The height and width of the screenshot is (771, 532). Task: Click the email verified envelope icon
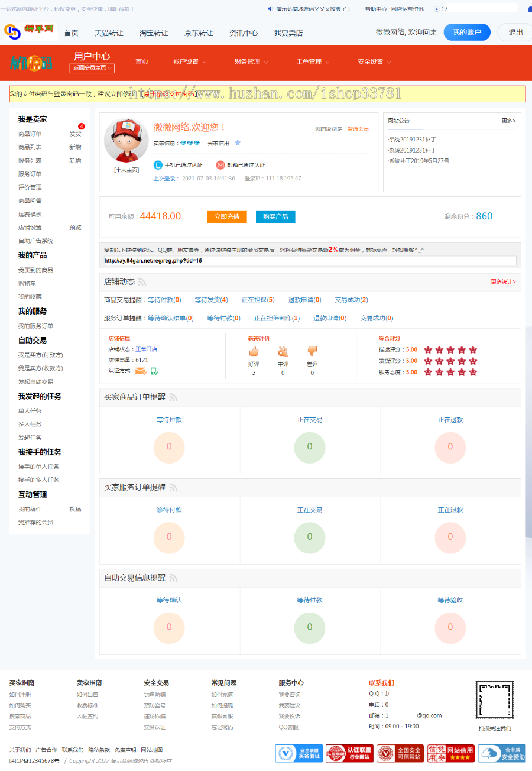220,165
